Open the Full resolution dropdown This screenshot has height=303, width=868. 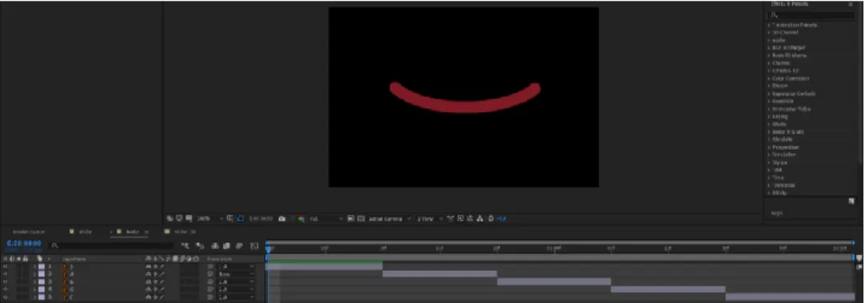326,219
